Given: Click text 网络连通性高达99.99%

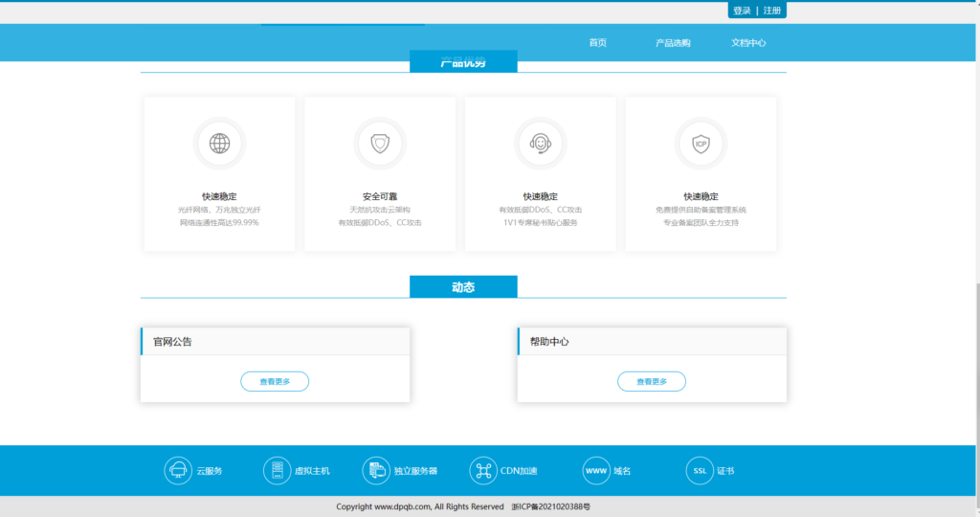Looking at the screenshot, I should pyautogui.click(x=219, y=222).
